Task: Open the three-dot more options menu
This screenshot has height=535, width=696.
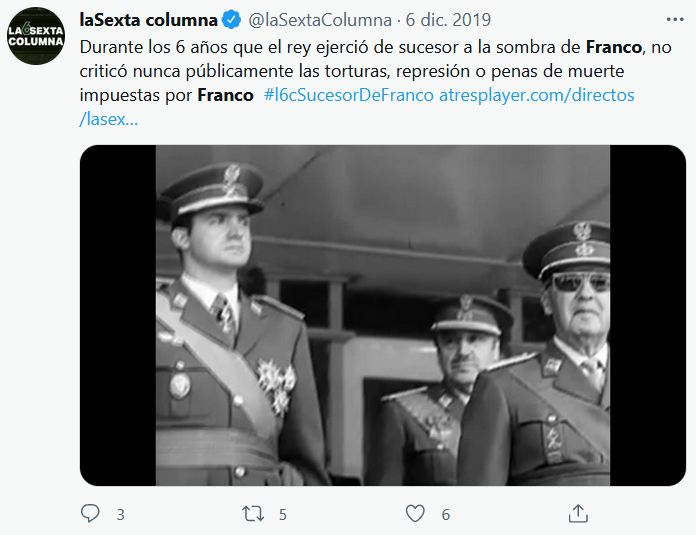Action: (675, 20)
